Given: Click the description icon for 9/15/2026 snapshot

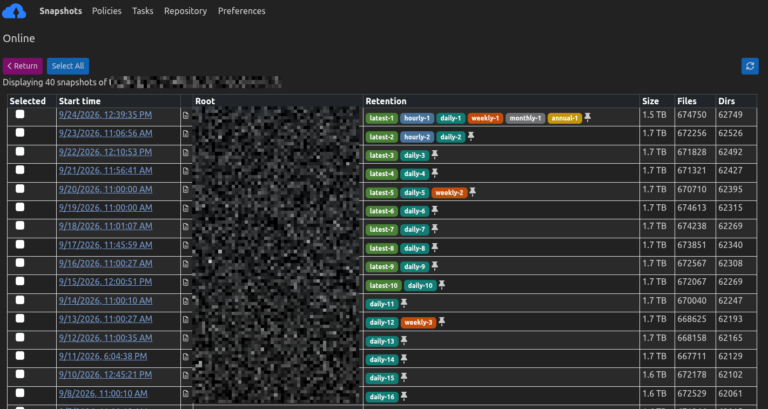Looking at the screenshot, I should [x=186, y=283].
